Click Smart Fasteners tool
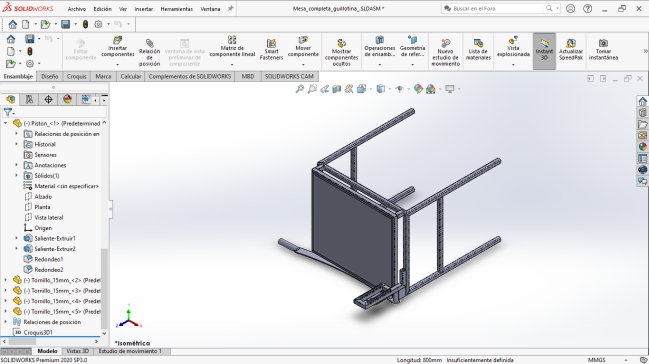 [x=272, y=49]
